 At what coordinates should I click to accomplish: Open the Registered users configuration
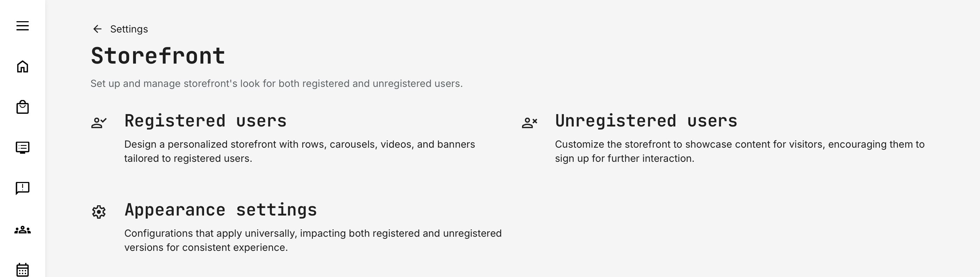(x=205, y=121)
